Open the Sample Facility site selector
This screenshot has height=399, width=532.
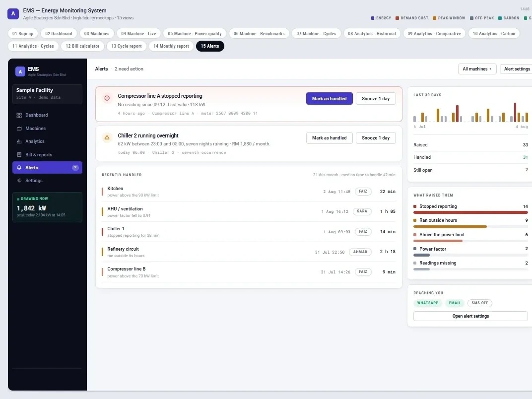coord(47,94)
